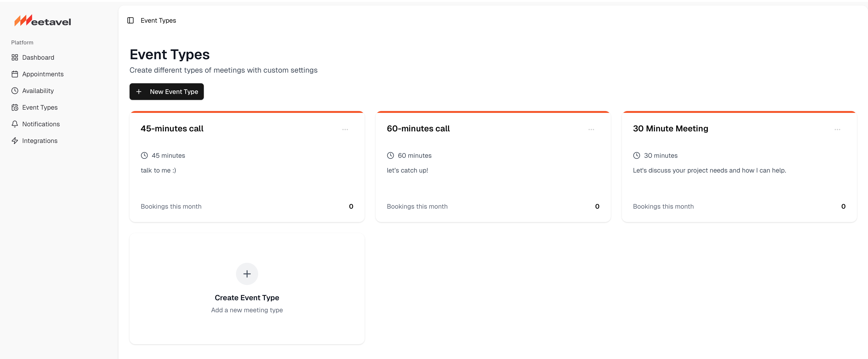Image resolution: width=868 pixels, height=359 pixels.
Task: Click the clock icon on 30 Minute Meeting card
Action: coord(636,155)
